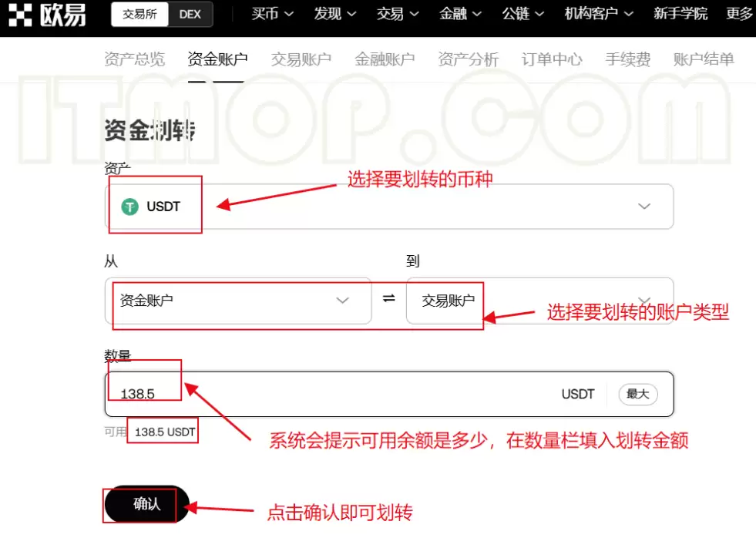The image size is (756, 548).
Task: Switch to DEX mode
Action: (190, 14)
